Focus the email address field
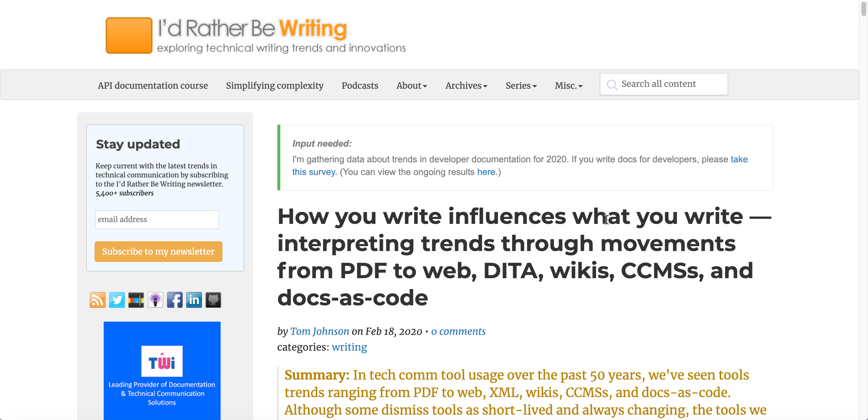The width and height of the screenshot is (868, 420). 157,219
